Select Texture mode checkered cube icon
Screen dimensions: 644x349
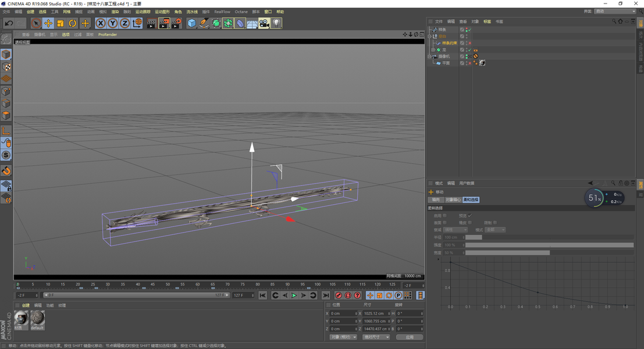tap(6, 66)
